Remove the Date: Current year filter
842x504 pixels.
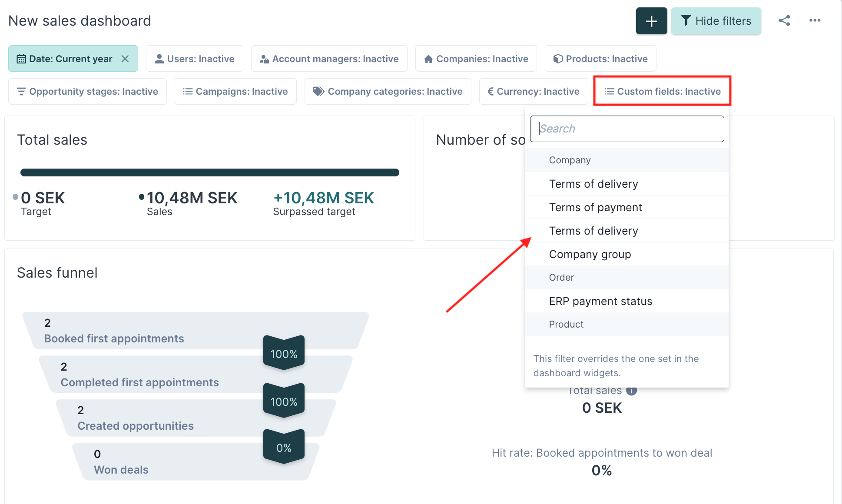(x=125, y=59)
